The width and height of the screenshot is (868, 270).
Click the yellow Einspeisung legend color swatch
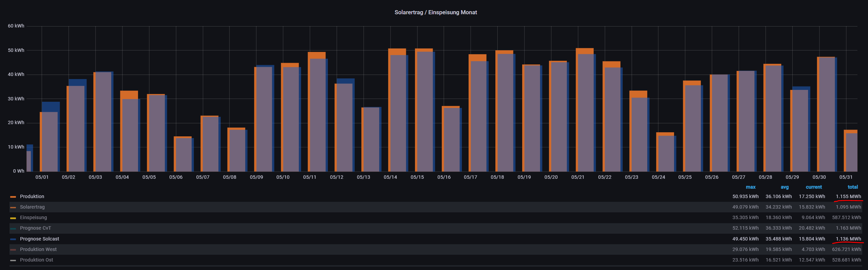pyautogui.click(x=13, y=218)
